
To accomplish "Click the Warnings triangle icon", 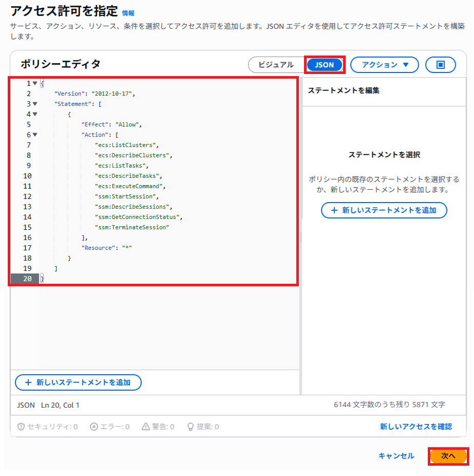I will tap(146, 427).
